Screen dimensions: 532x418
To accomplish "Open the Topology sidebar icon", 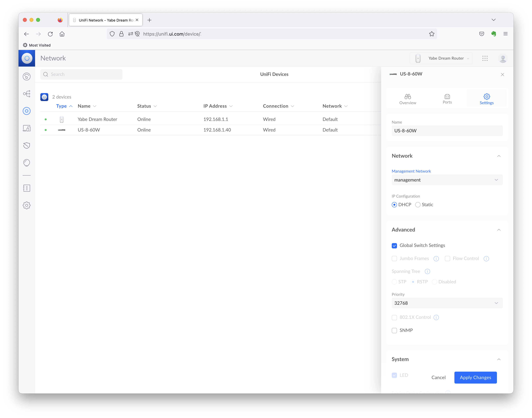I will (x=26, y=94).
